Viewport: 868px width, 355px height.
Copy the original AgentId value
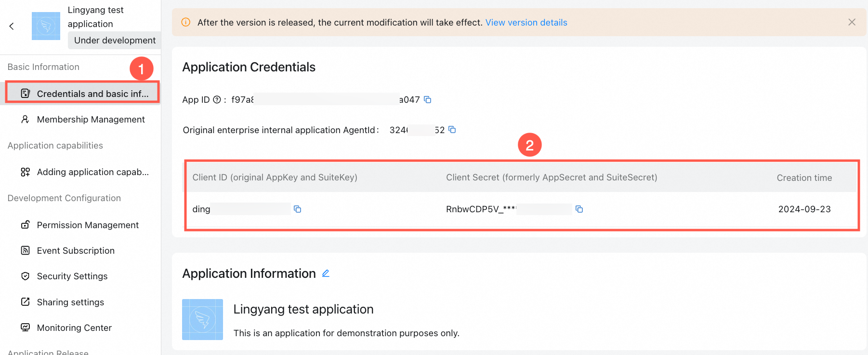point(452,130)
